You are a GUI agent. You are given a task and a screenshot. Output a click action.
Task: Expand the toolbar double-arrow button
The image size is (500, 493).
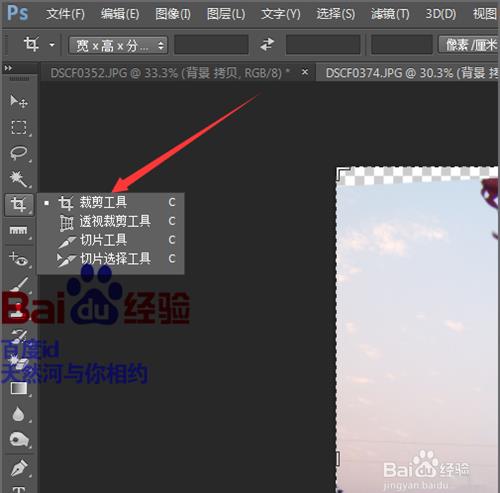coord(8,68)
